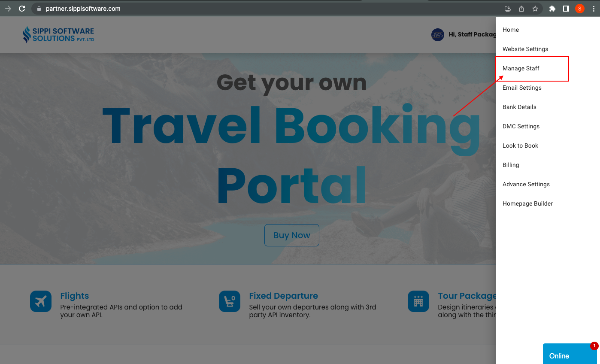Viewport: 600px width, 364px height.
Task: Reload the page with the refresh icon
Action: pos(22,9)
